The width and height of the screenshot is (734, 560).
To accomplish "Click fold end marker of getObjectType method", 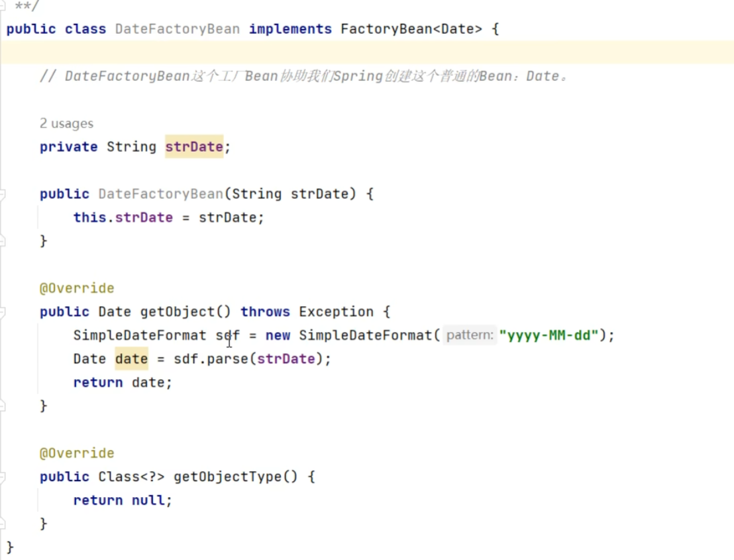I will (3, 524).
